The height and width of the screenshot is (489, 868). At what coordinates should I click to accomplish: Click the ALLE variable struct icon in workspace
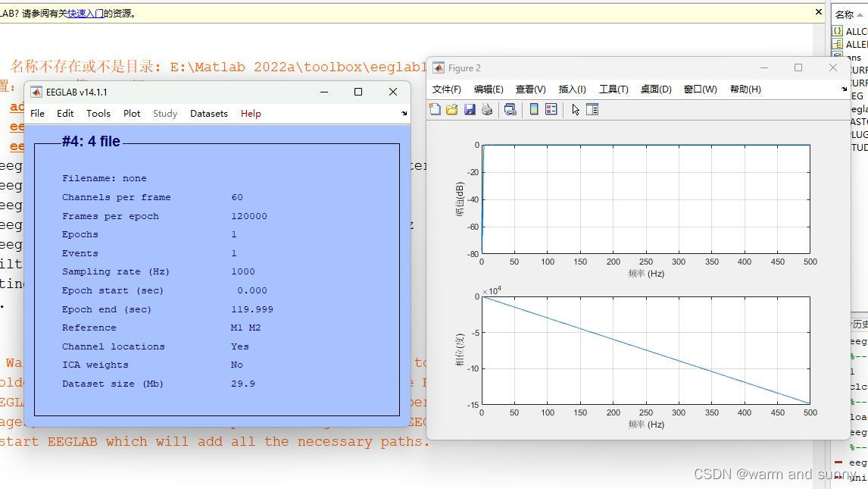(838, 44)
